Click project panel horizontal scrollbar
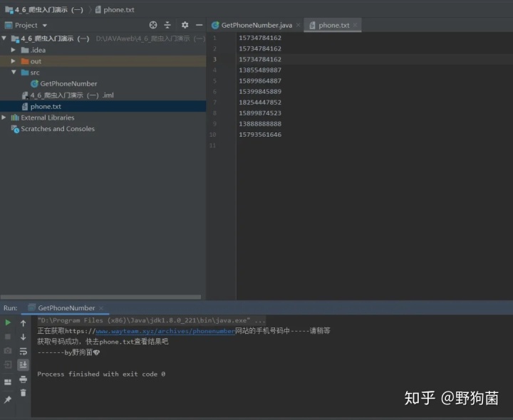The image size is (513, 420). click(x=100, y=297)
